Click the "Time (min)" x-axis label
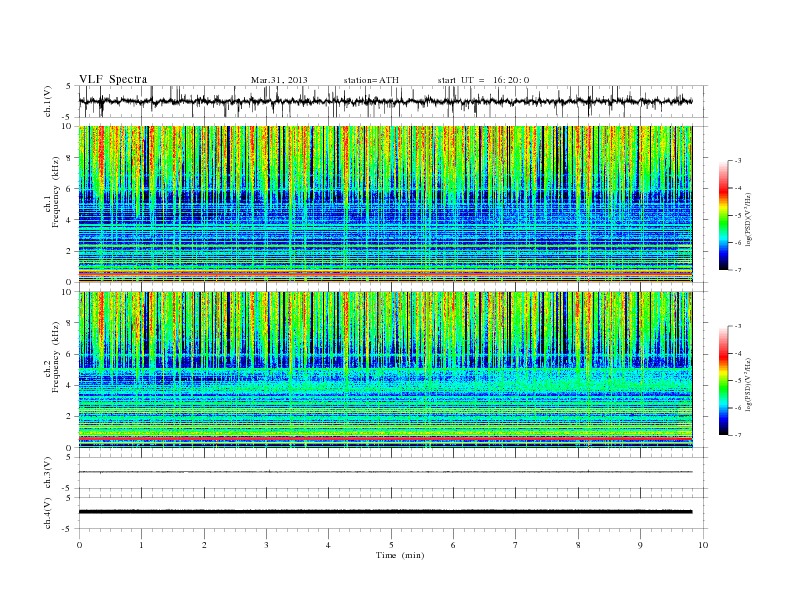The height and width of the screenshot is (612, 792). (x=400, y=555)
